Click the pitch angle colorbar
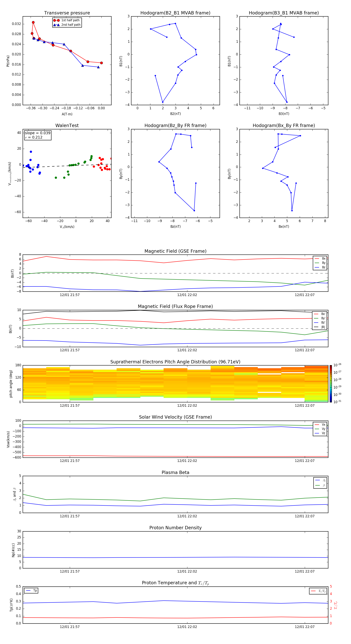The height and width of the screenshot is (644, 351). [331, 384]
